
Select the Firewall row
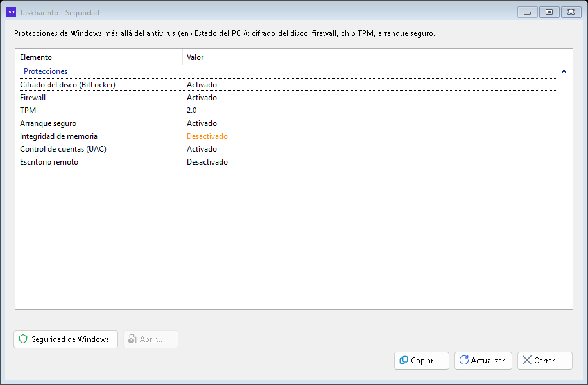pos(288,98)
